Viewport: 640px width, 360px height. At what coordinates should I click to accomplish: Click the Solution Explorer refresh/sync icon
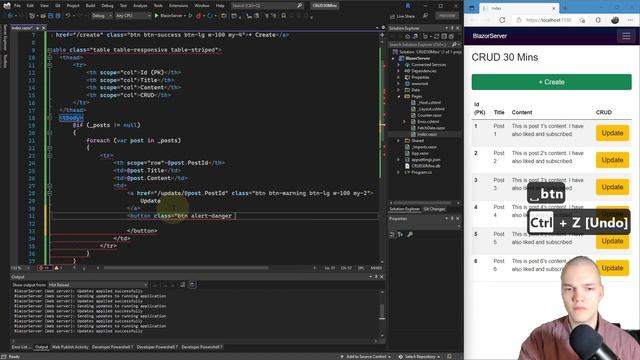coord(436,36)
